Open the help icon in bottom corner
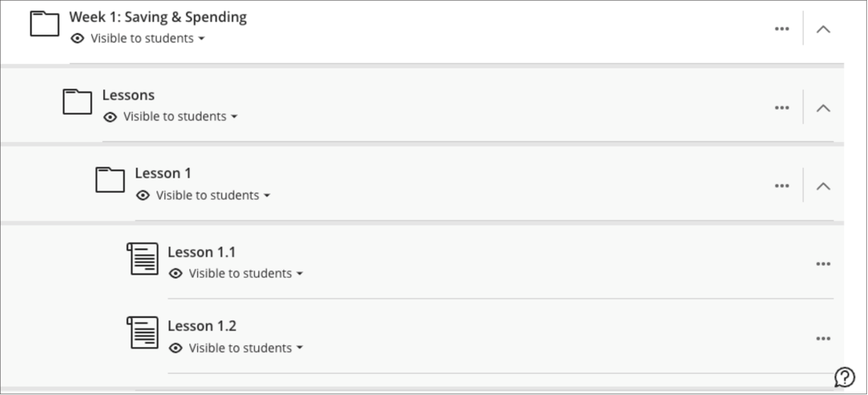This screenshot has height=395, width=868. tap(845, 377)
